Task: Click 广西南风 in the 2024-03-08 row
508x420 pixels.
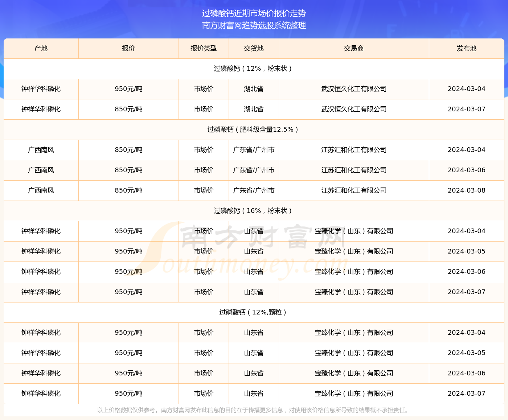Action: point(41,190)
